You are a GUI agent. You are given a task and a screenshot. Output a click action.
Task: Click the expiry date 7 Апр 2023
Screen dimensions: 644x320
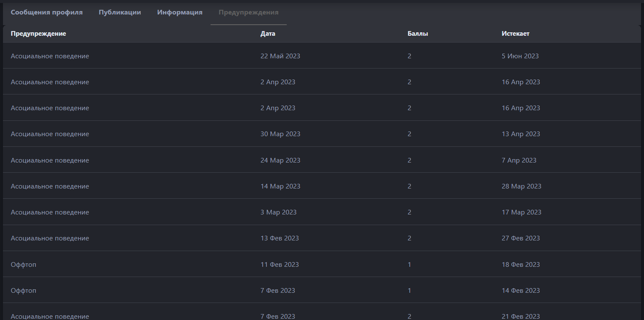pyautogui.click(x=519, y=160)
